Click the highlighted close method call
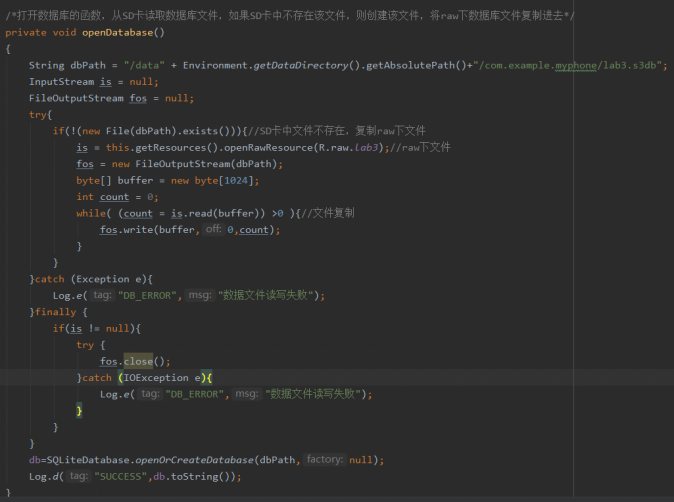This screenshot has height=502, width=674. (138, 361)
